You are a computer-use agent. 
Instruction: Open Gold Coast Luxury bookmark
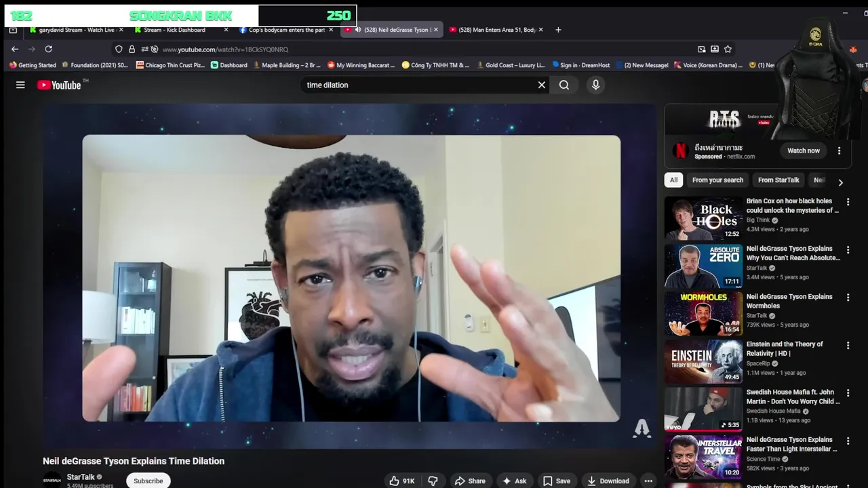click(x=511, y=65)
